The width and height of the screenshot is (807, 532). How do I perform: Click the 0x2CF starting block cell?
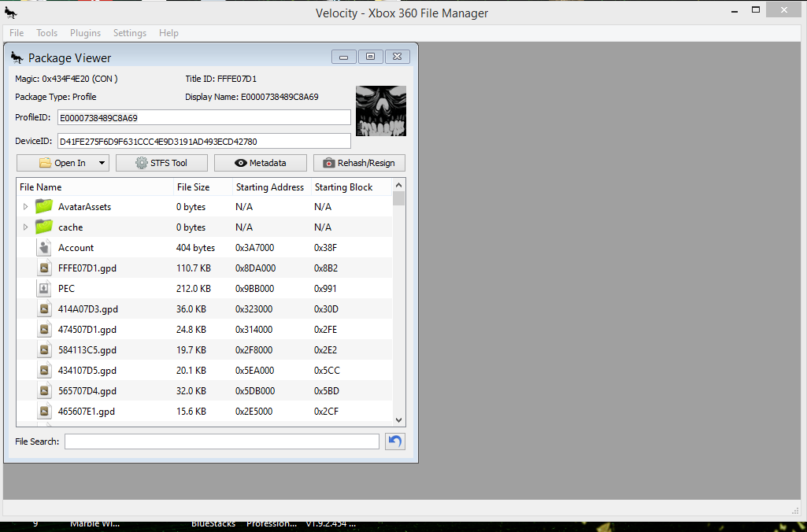pos(326,412)
